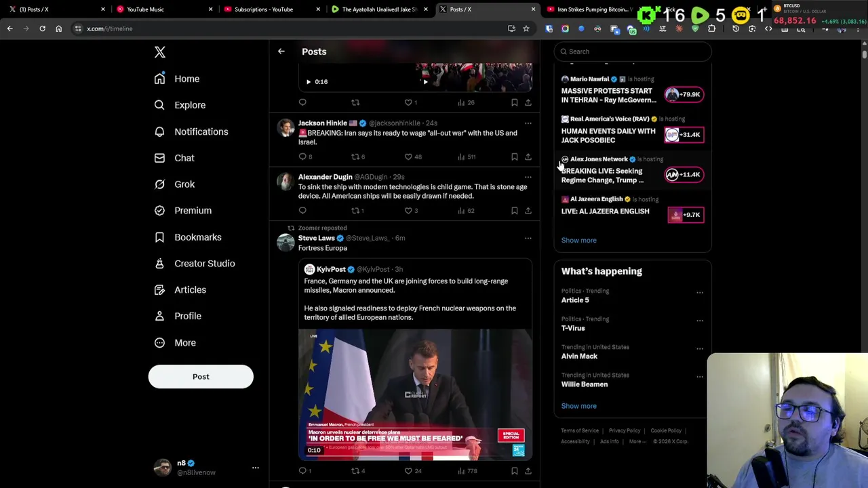The width and height of the screenshot is (868, 488).
Task: Open Chat in the sidebar
Action: click(x=174, y=158)
